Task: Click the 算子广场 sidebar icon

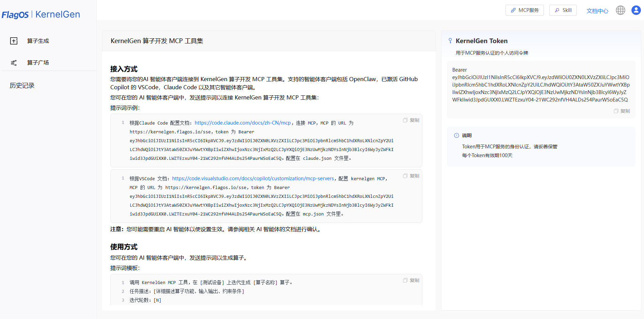Action: pyautogui.click(x=14, y=63)
